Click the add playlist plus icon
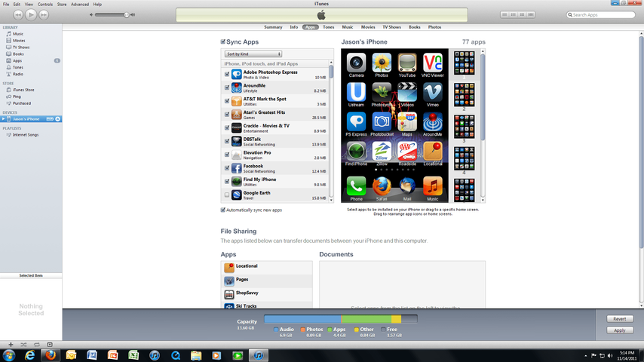The width and height of the screenshot is (644, 362). pos(11,345)
